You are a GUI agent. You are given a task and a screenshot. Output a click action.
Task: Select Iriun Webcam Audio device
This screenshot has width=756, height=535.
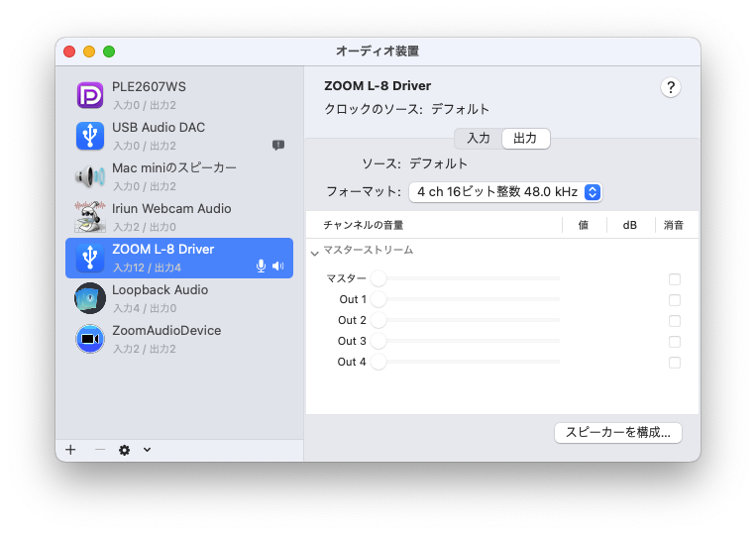(179, 217)
